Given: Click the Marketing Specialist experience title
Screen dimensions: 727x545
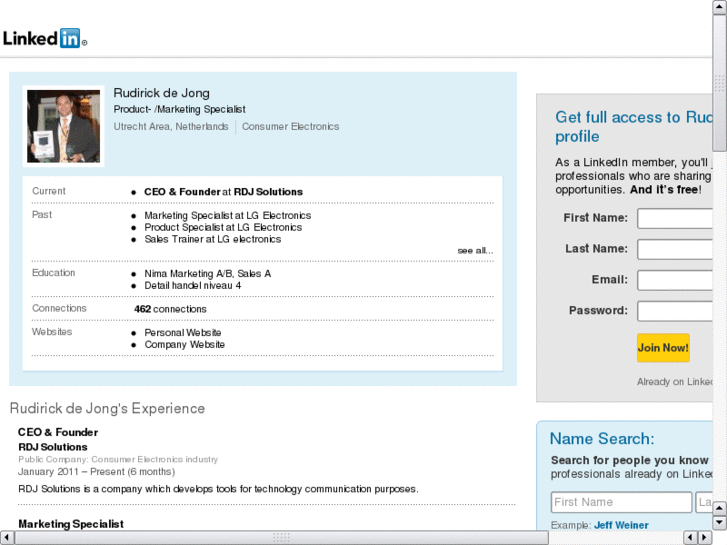Looking at the screenshot, I should (x=71, y=524).
